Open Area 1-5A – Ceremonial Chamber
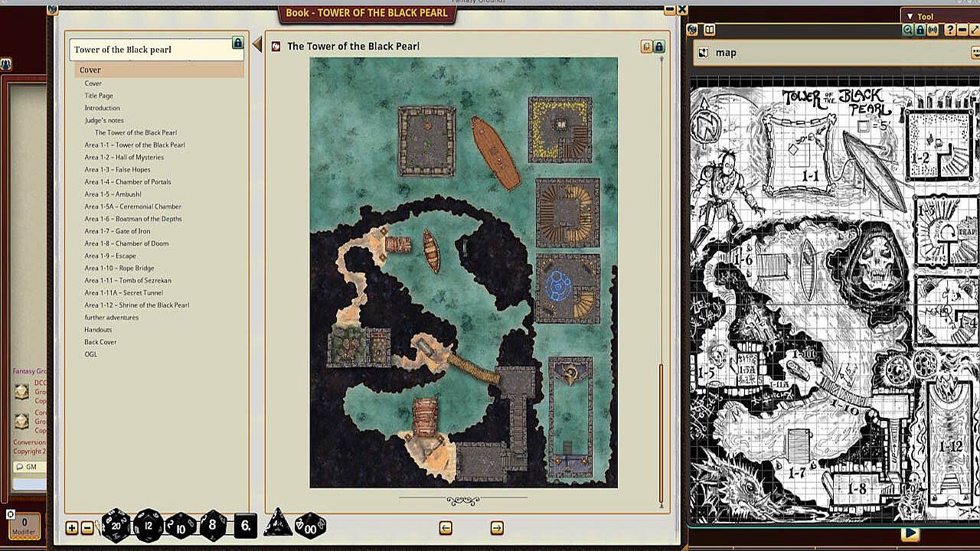The height and width of the screenshot is (551, 980). coord(133,206)
